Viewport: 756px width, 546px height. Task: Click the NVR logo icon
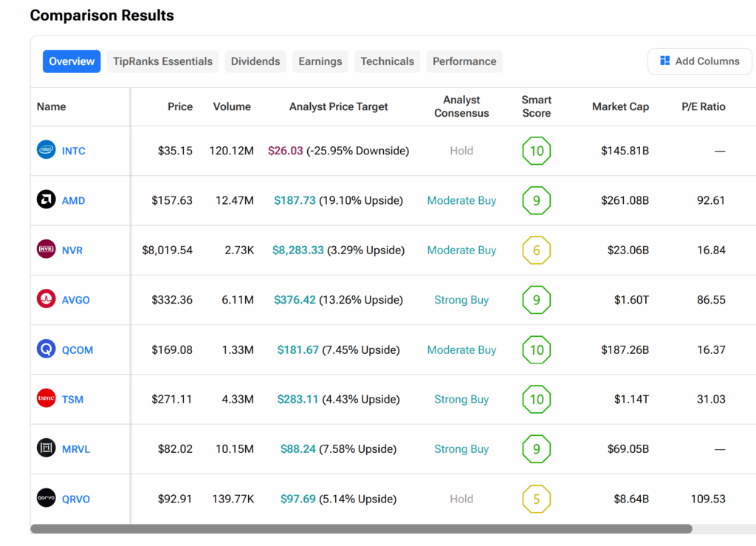click(x=47, y=250)
